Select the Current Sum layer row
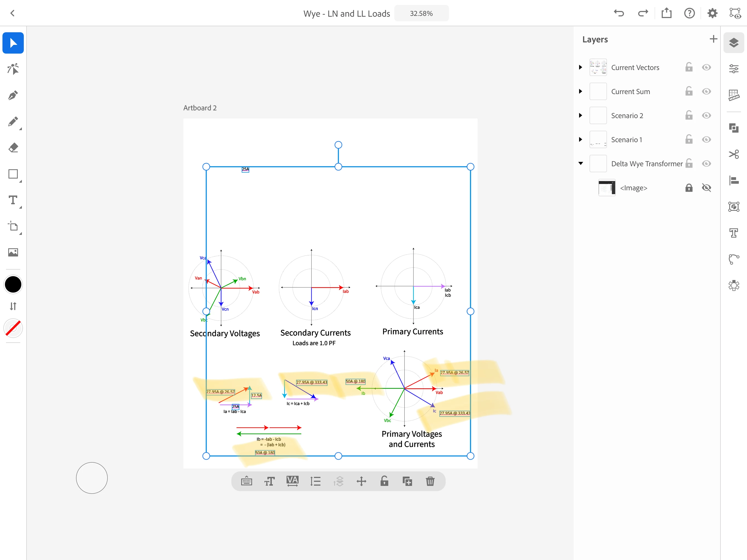 [631, 92]
